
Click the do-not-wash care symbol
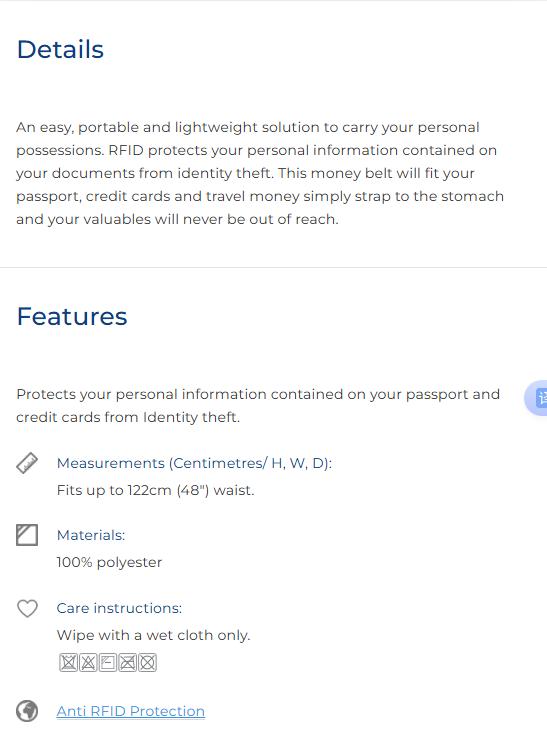coord(68,662)
